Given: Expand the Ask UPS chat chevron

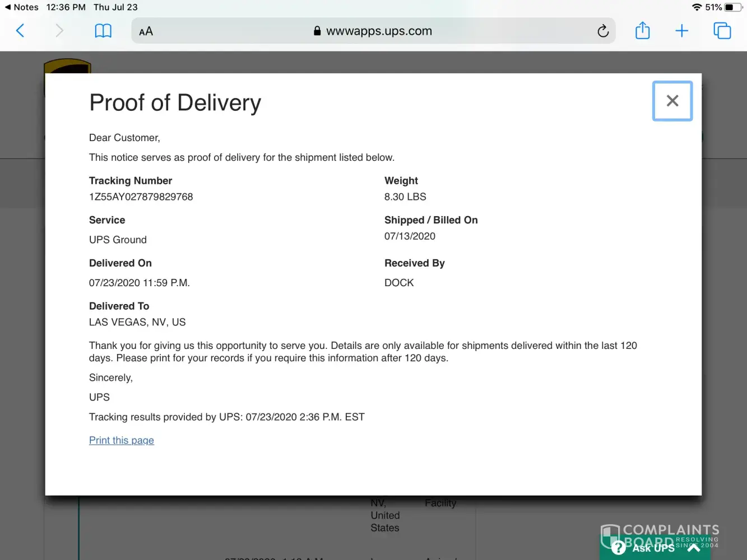Looking at the screenshot, I should pyautogui.click(x=694, y=548).
